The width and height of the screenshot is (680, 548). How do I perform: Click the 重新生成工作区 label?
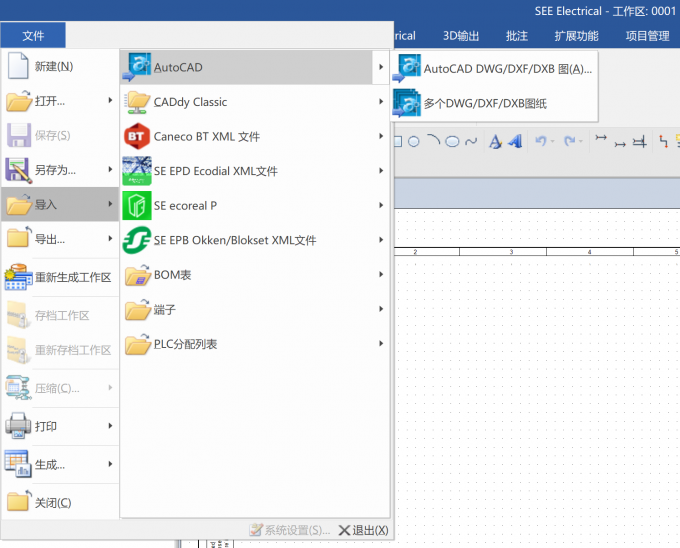(x=73, y=277)
